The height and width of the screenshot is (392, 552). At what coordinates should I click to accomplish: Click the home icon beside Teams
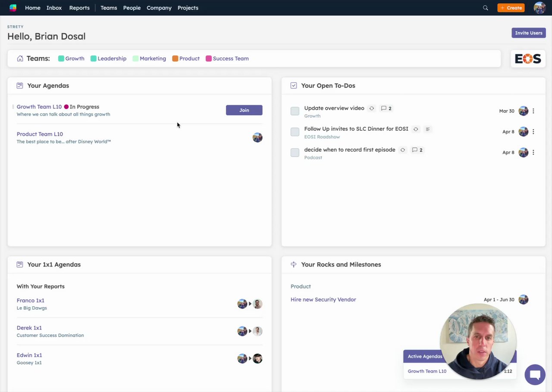(20, 59)
